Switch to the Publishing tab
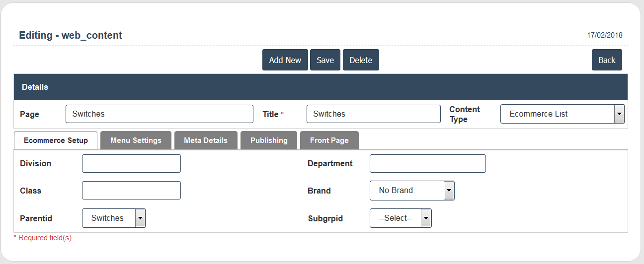 [269, 140]
